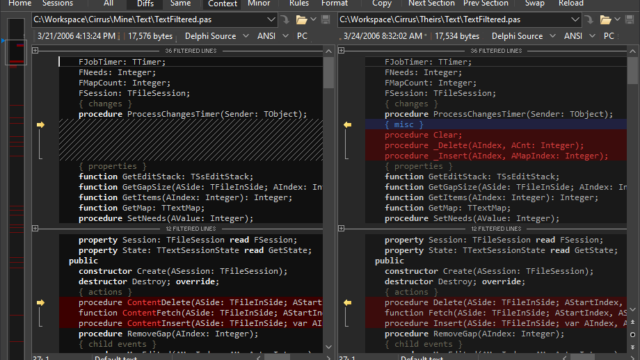The width and height of the screenshot is (640, 360).
Task: Click left size 17,576 bytes
Action: coord(150,36)
